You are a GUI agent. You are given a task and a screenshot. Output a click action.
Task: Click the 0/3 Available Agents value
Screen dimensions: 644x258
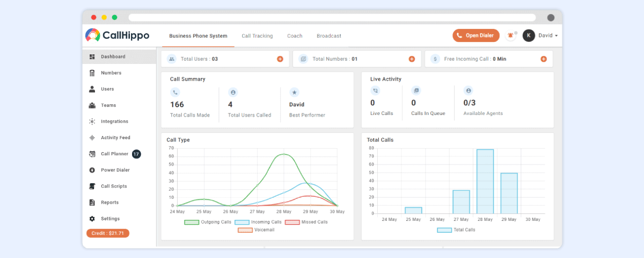470,103
